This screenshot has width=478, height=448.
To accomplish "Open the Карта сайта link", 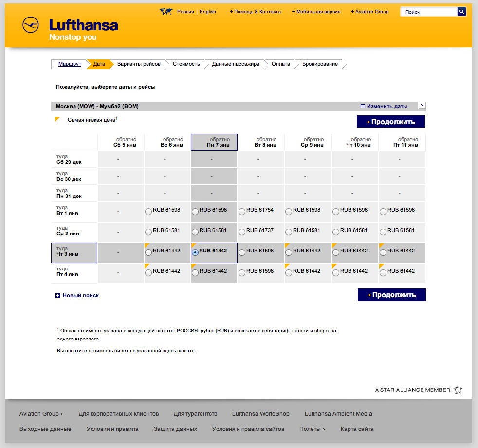I will (x=357, y=429).
